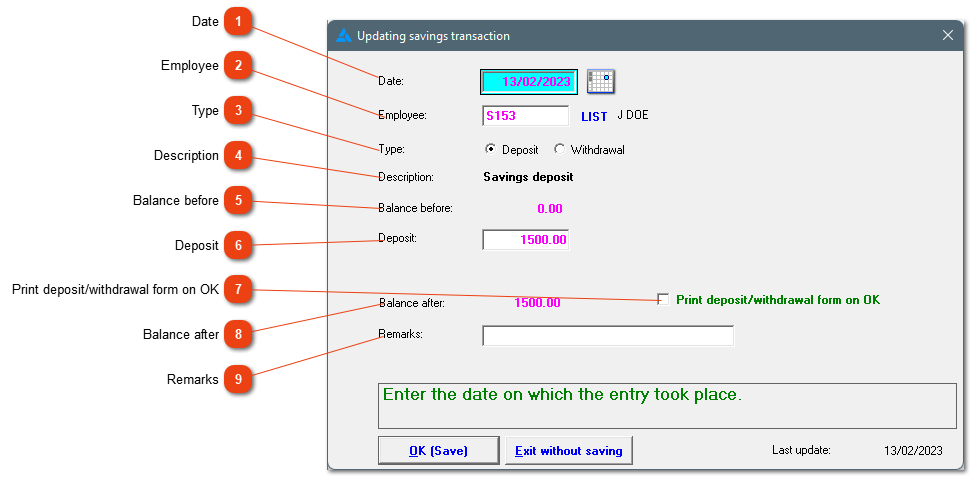The height and width of the screenshot is (478, 972).
Task: Click the empty Remarks field
Action: pyautogui.click(x=608, y=335)
